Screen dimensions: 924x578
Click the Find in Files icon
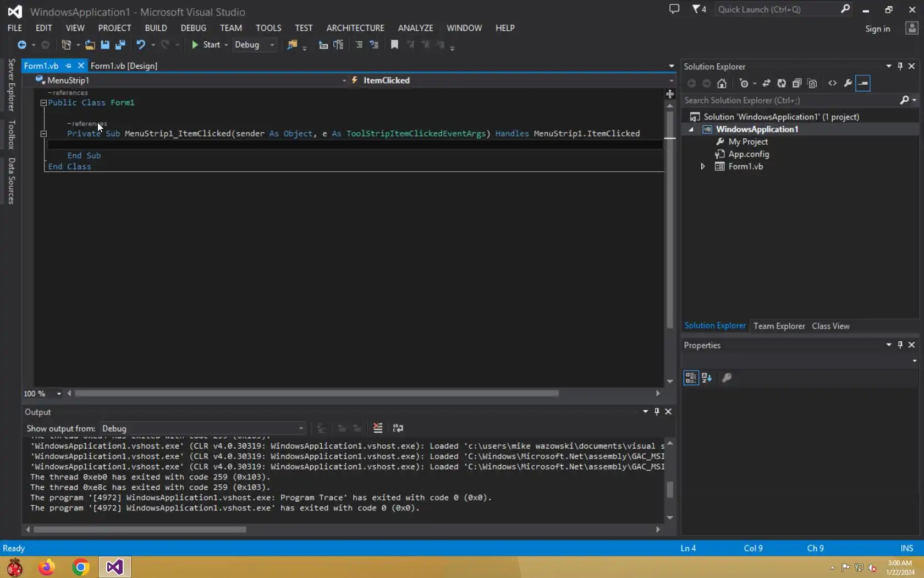(x=292, y=45)
